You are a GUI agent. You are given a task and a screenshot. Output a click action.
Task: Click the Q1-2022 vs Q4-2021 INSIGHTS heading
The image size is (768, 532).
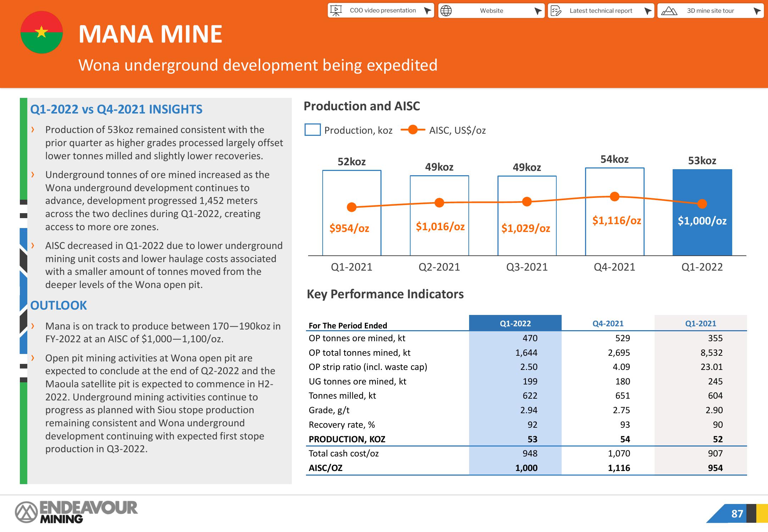(116, 109)
